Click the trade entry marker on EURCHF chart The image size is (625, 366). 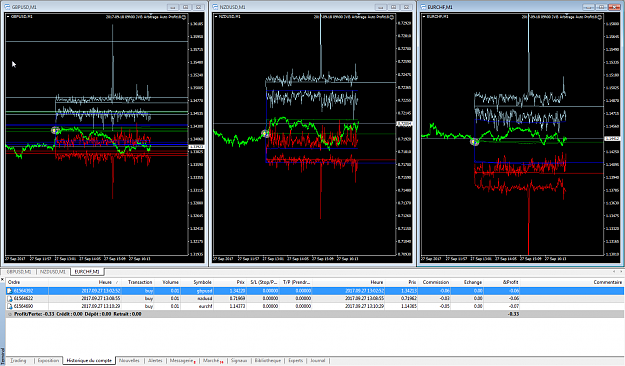pyautogui.click(x=474, y=142)
